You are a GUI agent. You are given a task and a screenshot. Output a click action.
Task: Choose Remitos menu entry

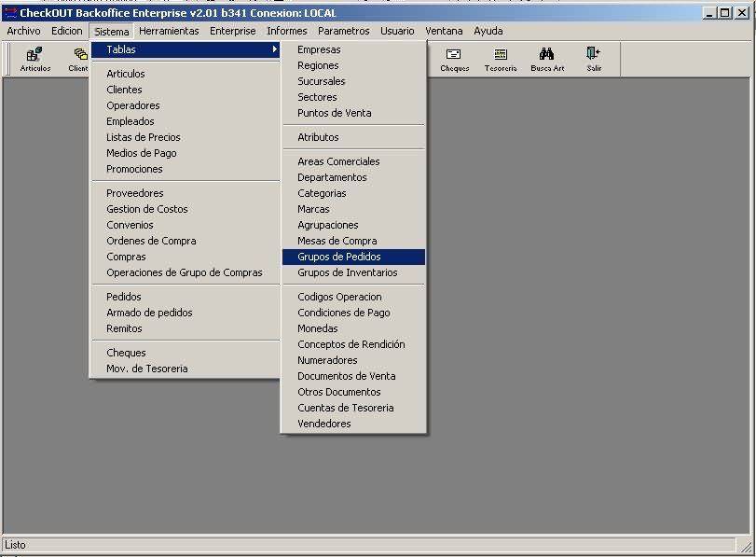pyautogui.click(x=186, y=328)
